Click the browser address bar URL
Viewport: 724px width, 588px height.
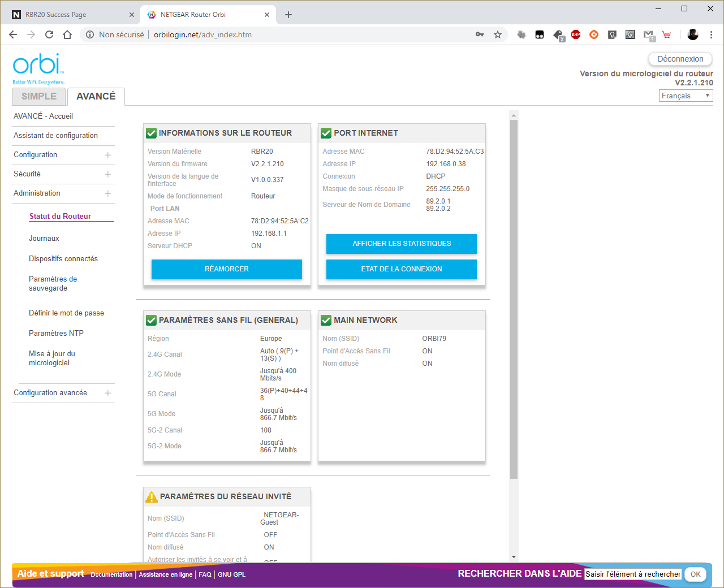tap(202, 34)
